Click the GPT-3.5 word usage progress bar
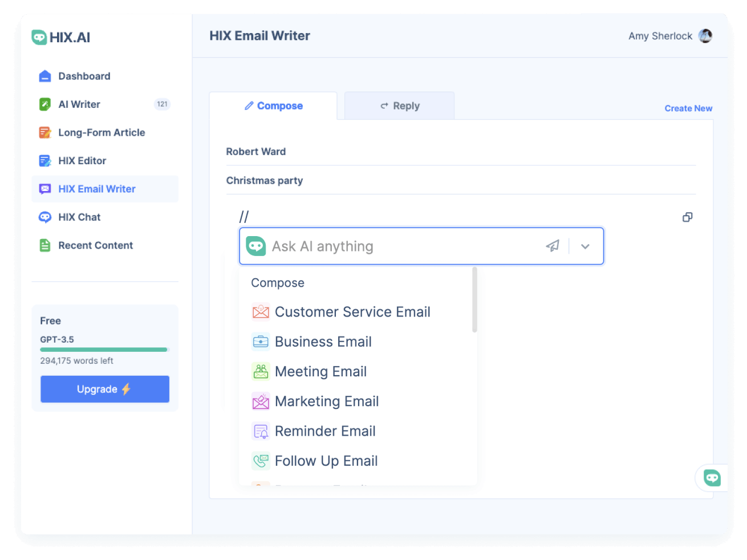The height and width of the screenshot is (560, 747). [105, 350]
